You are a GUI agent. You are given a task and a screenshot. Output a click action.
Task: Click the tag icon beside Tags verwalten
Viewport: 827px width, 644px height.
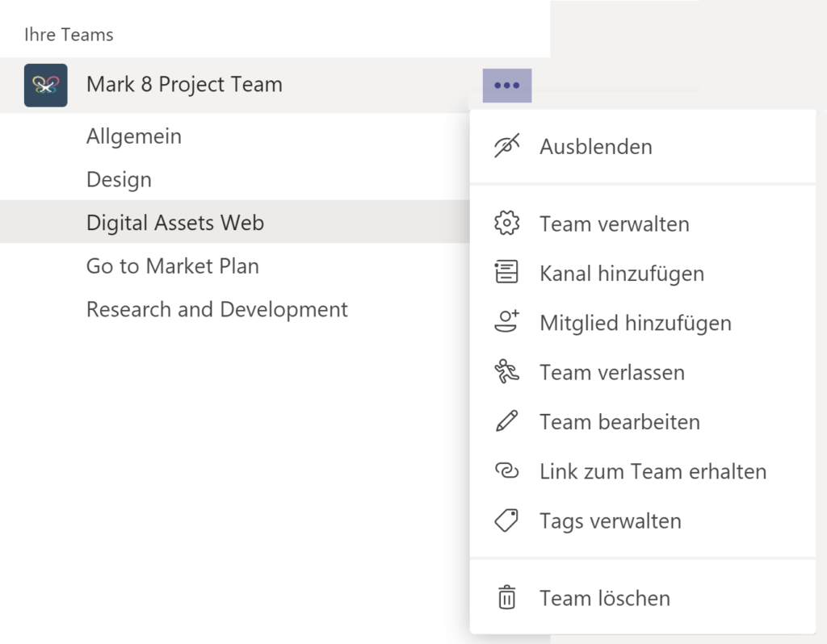click(x=506, y=521)
